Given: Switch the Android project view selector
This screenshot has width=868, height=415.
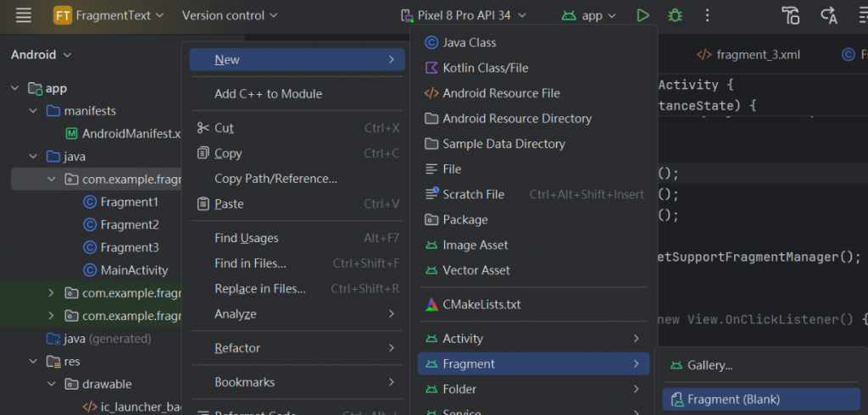Looking at the screenshot, I should point(42,55).
